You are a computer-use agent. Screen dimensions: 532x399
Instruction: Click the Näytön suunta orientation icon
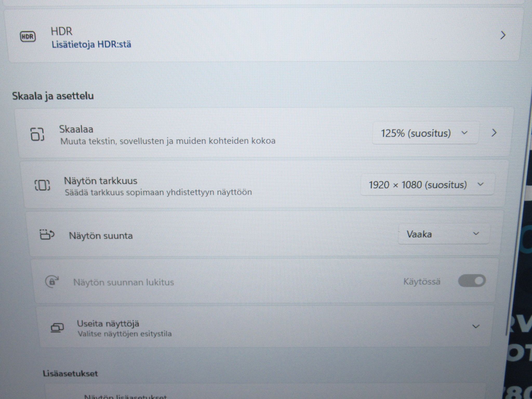click(x=47, y=234)
